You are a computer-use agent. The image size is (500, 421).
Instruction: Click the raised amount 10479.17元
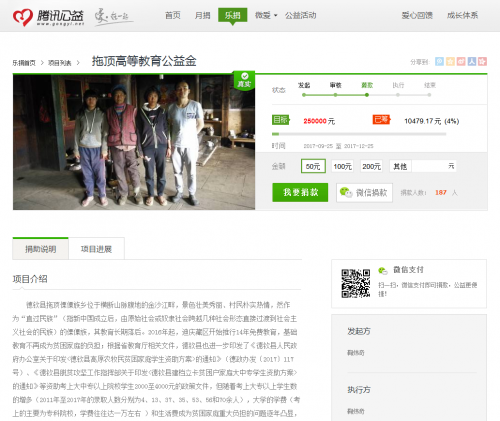point(422,121)
